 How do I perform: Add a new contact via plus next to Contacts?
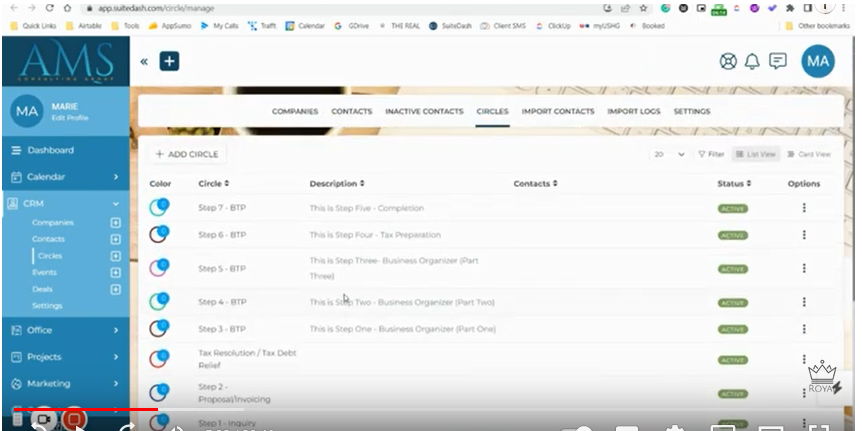tap(115, 239)
